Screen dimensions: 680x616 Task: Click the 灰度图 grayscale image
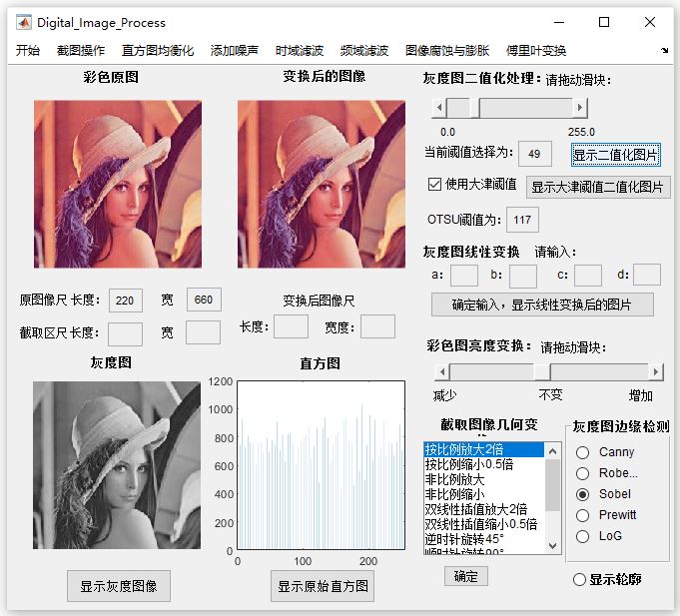[117, 465]
